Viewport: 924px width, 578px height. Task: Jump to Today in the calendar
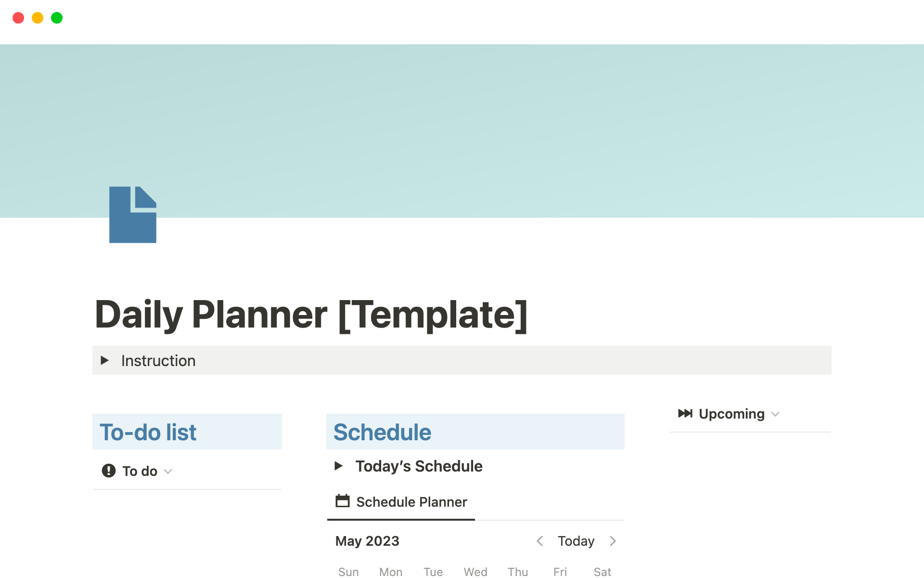576,541
